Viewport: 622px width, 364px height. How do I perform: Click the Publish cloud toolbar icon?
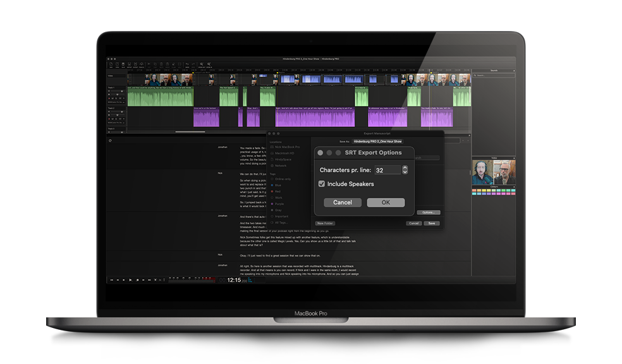tap(142, 64)
